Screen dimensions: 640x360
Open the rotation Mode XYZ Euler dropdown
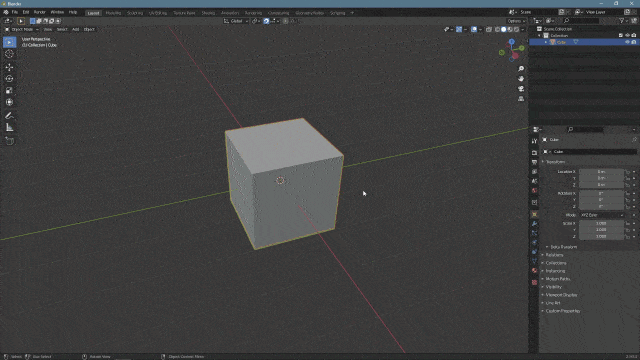point(602,215)
